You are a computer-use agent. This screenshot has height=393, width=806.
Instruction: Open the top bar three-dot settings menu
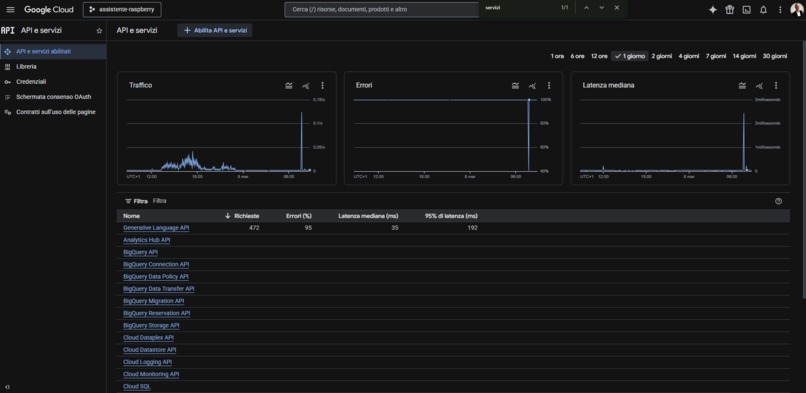pyautogui.click(x=780, y=10)
